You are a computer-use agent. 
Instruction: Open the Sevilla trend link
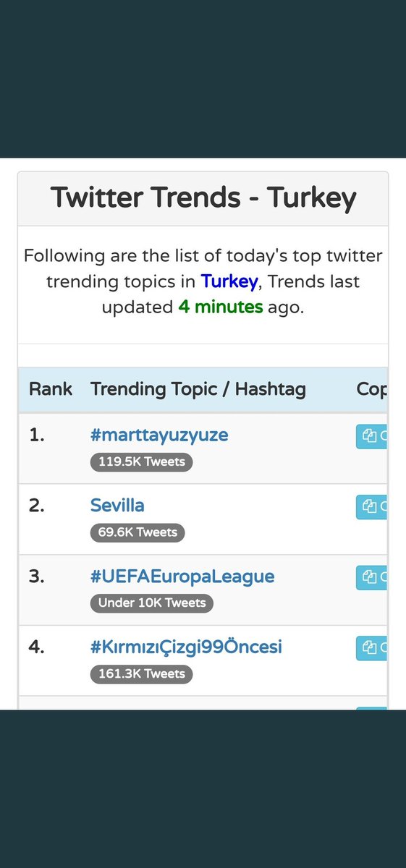(117, 506)
